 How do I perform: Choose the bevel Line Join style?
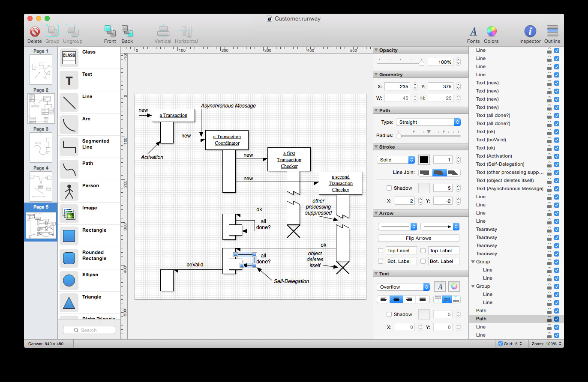coord(454,173)
